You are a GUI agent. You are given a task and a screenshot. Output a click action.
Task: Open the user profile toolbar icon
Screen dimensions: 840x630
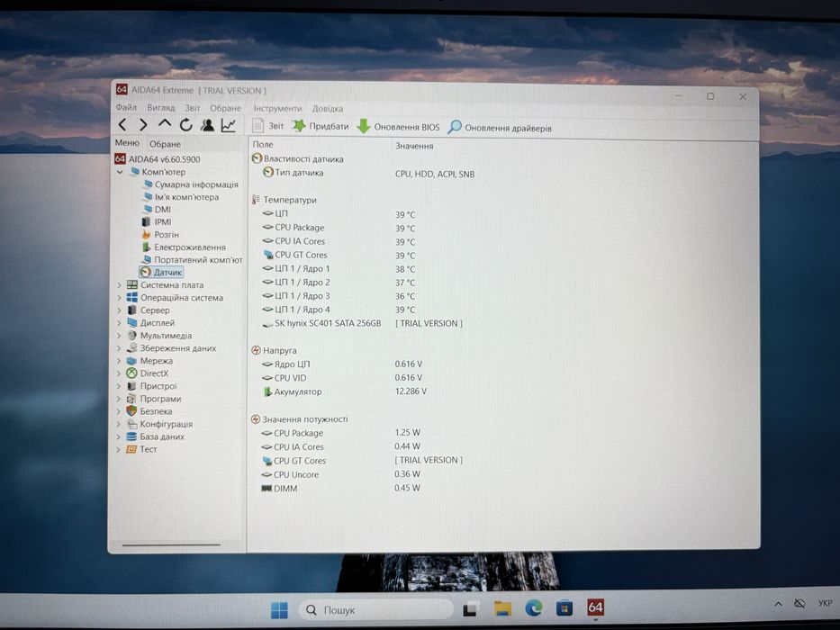tap(207, 125)
